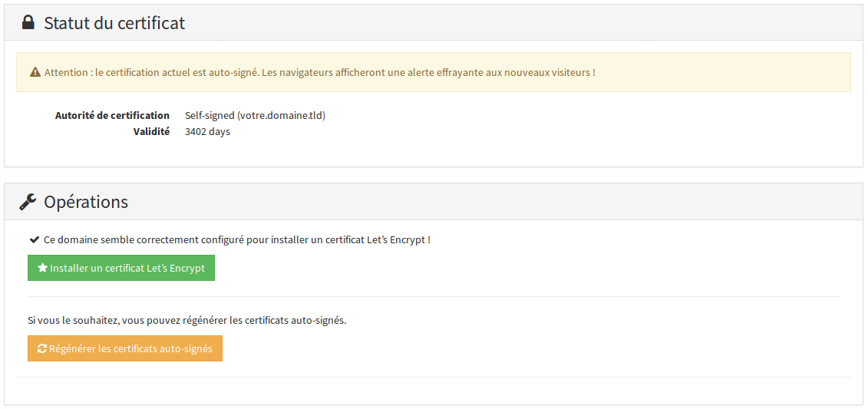Click the Autorité de certification label
868x409 pixels.
(x=112, y=116)
